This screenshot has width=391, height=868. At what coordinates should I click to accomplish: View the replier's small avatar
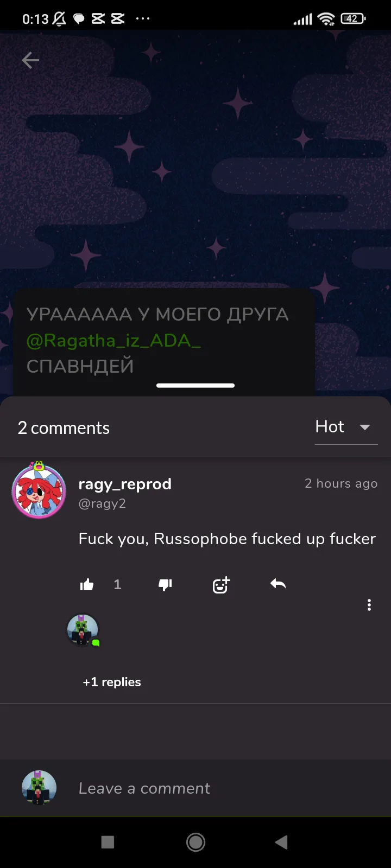[x=83, y=630]
